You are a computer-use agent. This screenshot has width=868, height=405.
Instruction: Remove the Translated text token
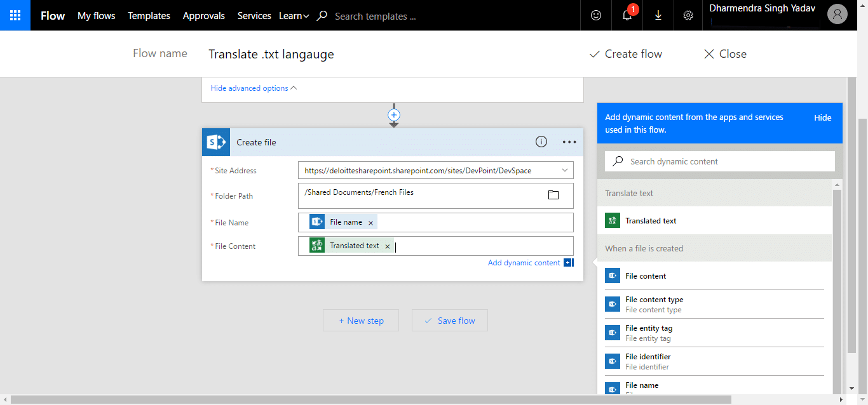point(388,246)
